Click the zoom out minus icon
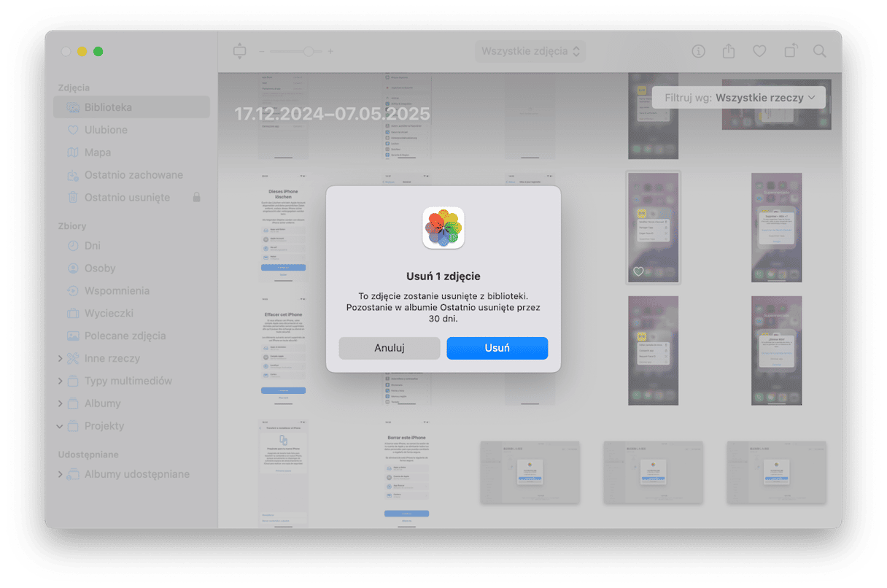The width and height of the screenshot is (887, 588). pyautogui.click(x=263, y=51)
